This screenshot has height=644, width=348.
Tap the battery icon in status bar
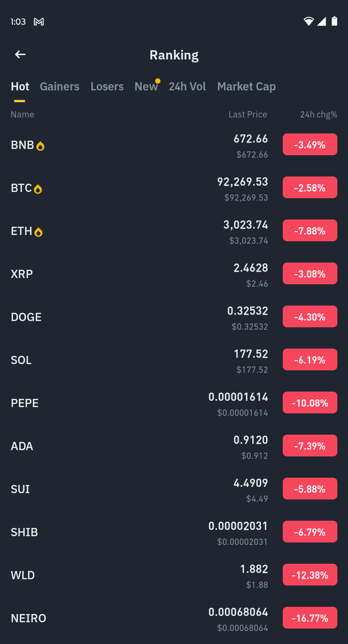(334, 21)
